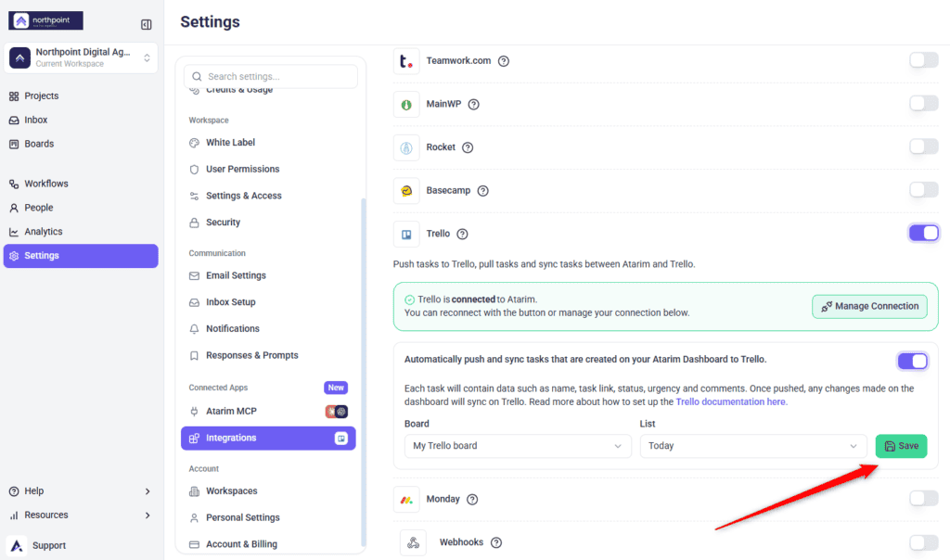
Task: Click the Trello logo icon
Action: [406, 235]
